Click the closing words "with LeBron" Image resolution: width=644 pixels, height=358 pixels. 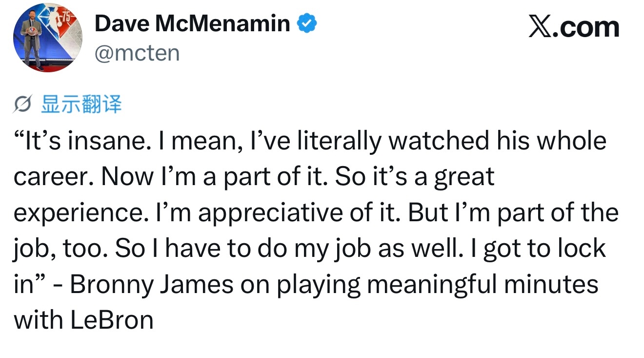click(x=83, y=320)
